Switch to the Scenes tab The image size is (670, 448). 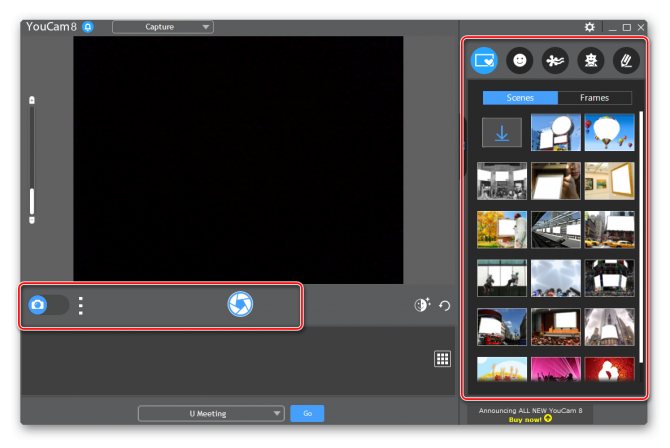pyautogui.click(x=520, y=97)
